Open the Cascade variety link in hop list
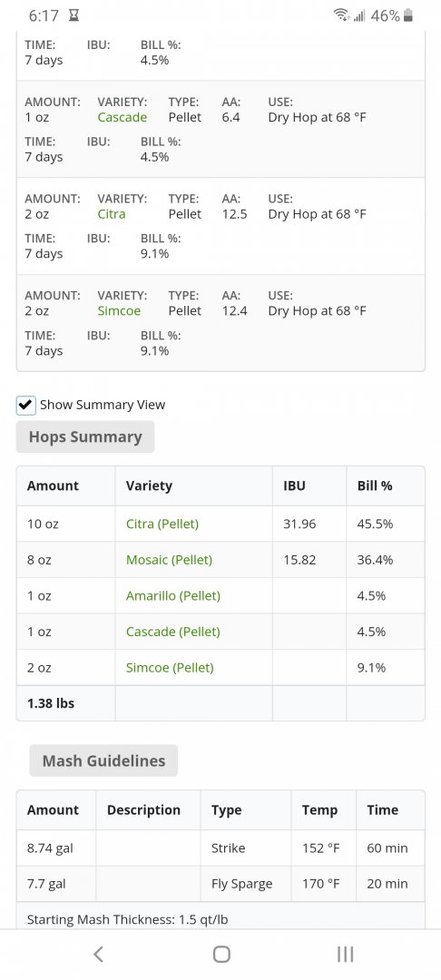 click(122, 117)
